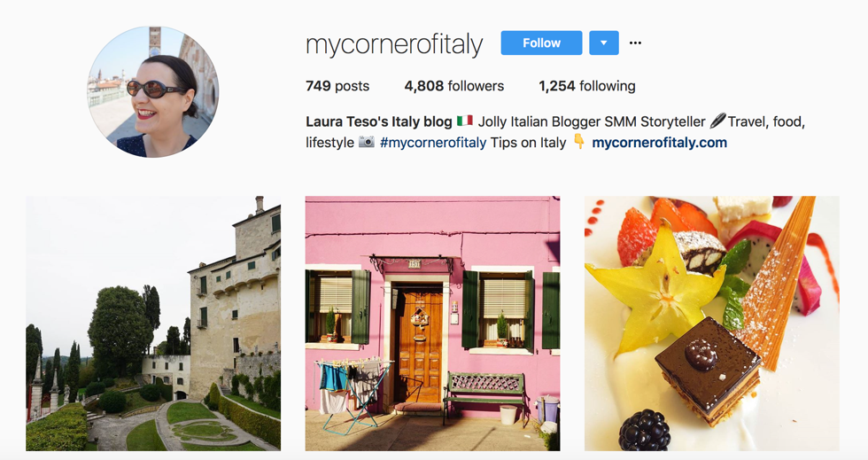868x460 pixels.
Task: Click the chocolate cake in dessert photo
Action: click(x=708, y=370)
